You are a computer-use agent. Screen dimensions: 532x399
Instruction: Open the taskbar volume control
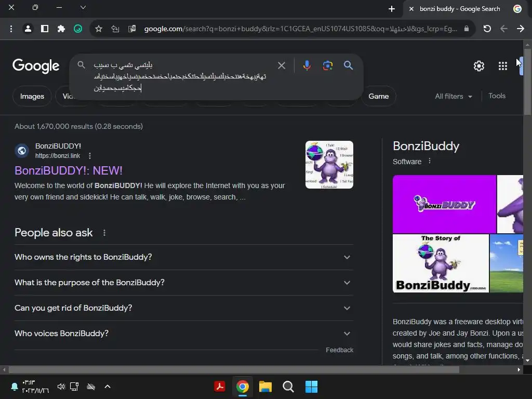[x=61, y=387]
